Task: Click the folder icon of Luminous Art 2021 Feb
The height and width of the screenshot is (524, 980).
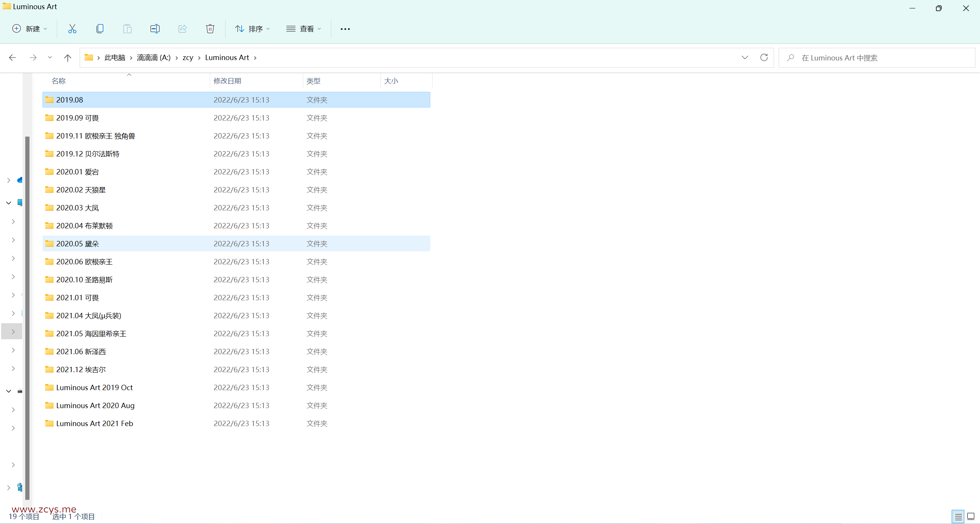Action: tap(49, 423)
